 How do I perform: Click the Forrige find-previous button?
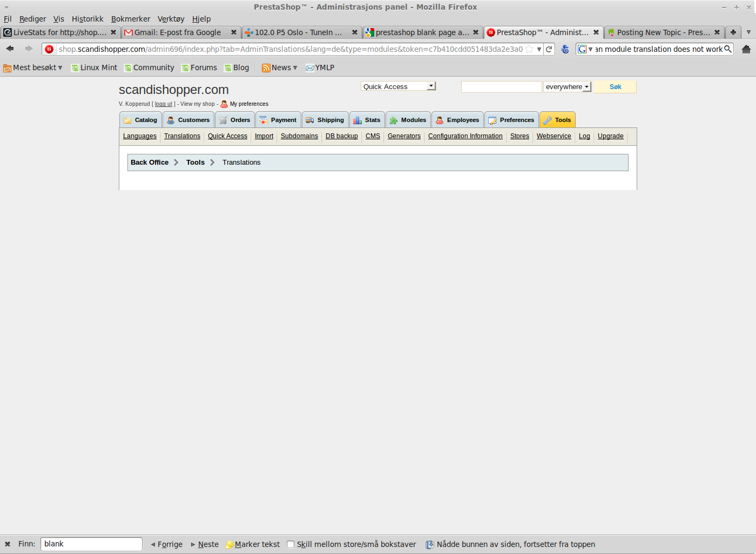click(x=166, y=544)
